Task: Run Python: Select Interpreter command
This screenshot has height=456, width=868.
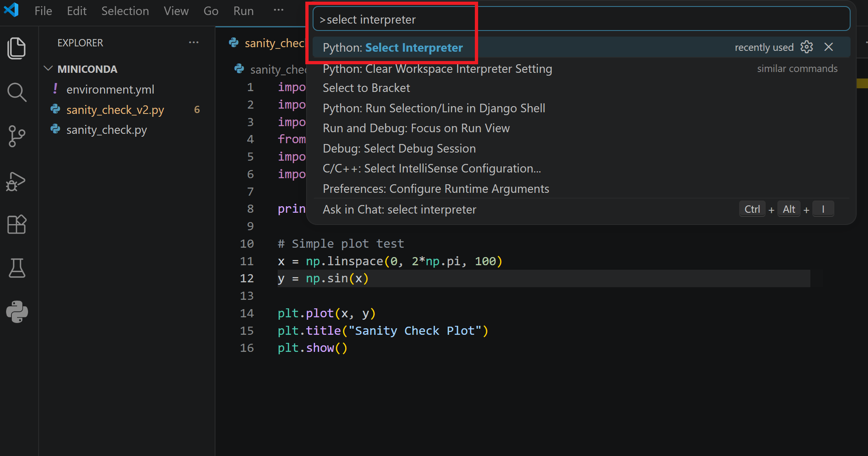Action: tap(582, 48)
